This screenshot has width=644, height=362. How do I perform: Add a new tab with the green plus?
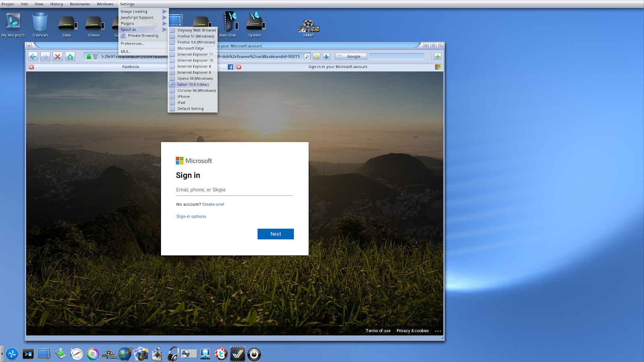[x=438, y=57]
